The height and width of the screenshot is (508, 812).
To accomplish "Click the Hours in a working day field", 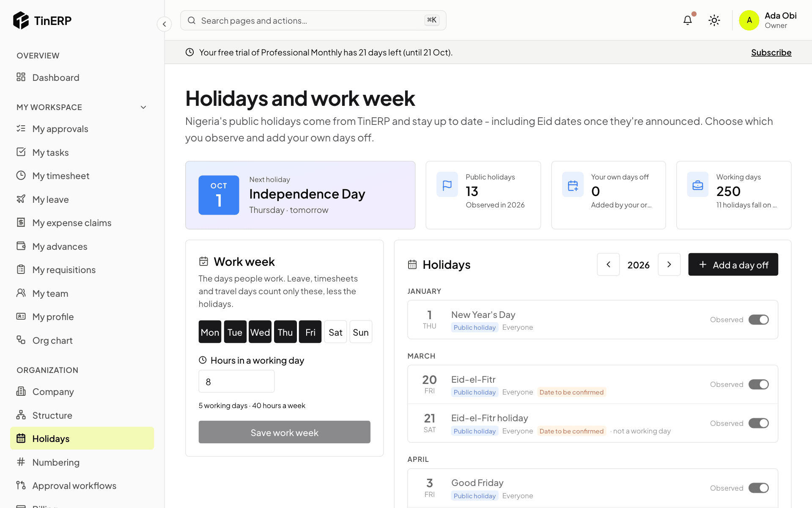I will 236,381.
